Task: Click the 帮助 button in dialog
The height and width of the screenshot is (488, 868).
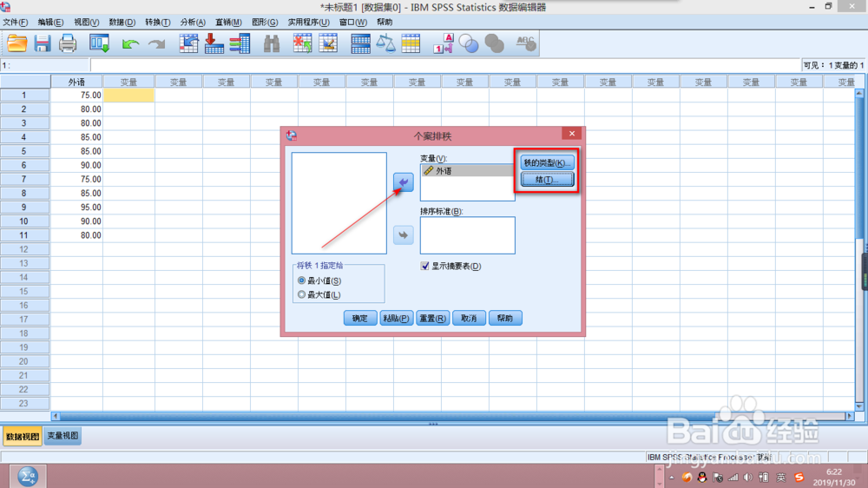Action: click(x=505, y=318)
